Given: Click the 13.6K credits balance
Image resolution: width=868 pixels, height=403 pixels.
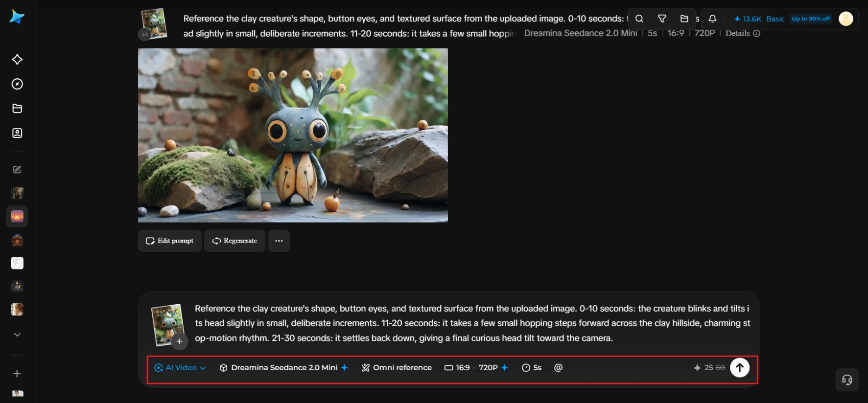Looking at the screenshot, I should tap(748, 19).
